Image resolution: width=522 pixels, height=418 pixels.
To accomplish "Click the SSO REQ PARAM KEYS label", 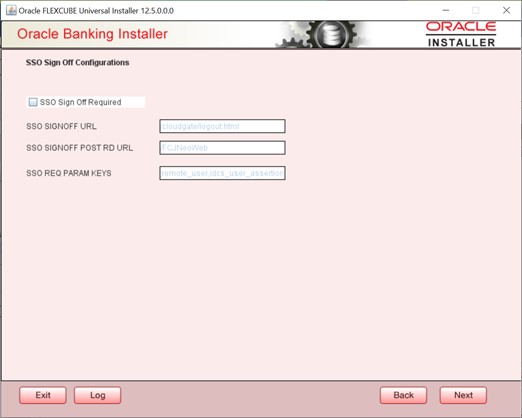I will (x=69, y=173).
